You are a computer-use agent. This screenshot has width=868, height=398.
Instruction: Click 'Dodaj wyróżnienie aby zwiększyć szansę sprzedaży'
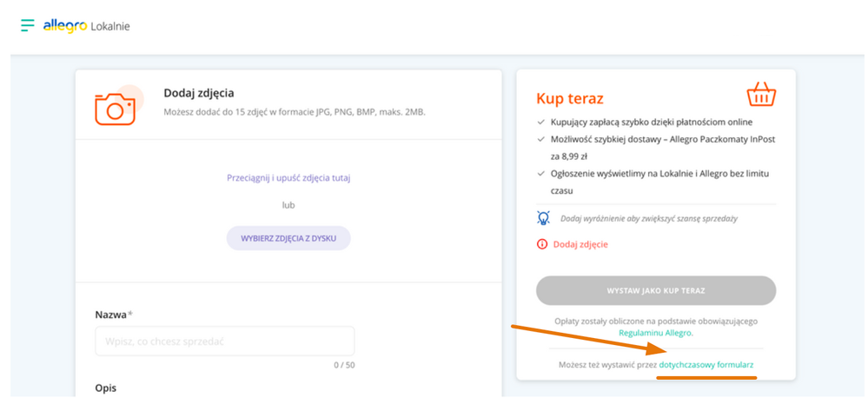coord(649,219)
